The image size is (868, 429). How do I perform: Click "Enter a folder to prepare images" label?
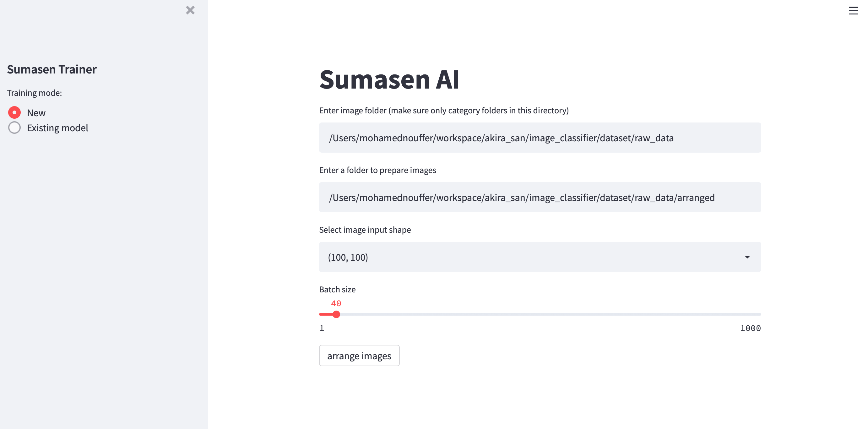click(x=377, y=170)
